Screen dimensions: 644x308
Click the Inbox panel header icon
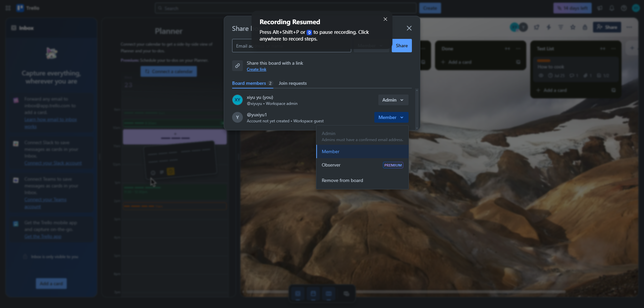(x=14, y=28)
